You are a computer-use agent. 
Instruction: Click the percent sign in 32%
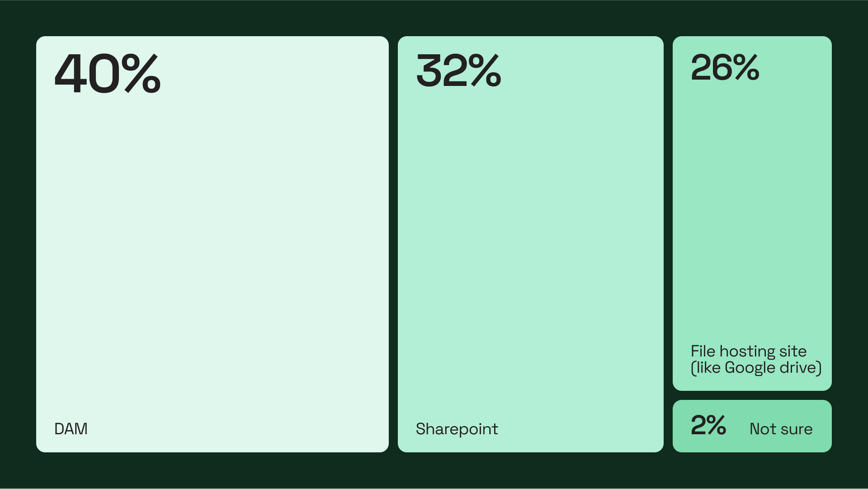(485, 71)
